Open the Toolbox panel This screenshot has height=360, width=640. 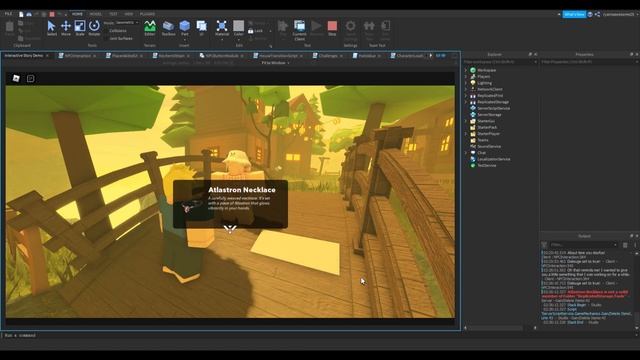coord(168,28)
